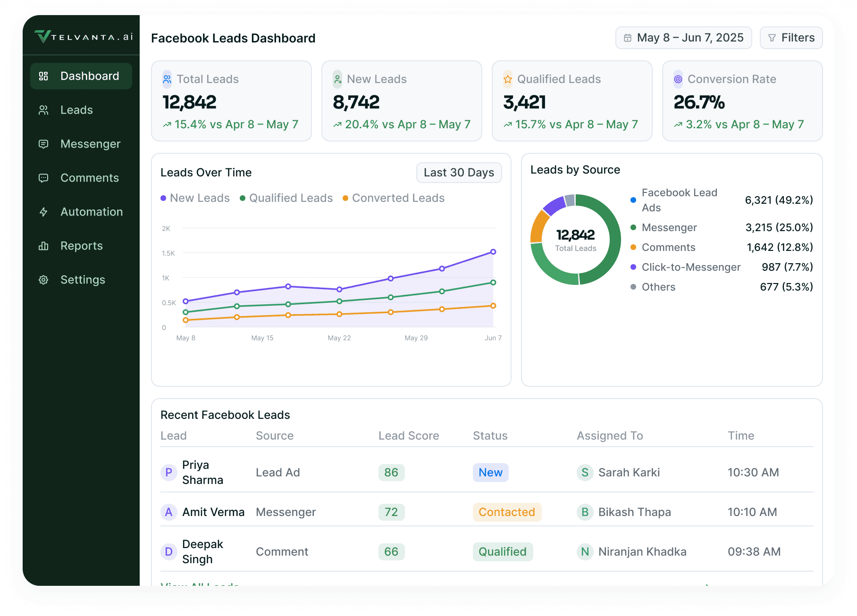
Task: Click the Settings gear icon
Action: pyautogui.click(x=43, y=280)
